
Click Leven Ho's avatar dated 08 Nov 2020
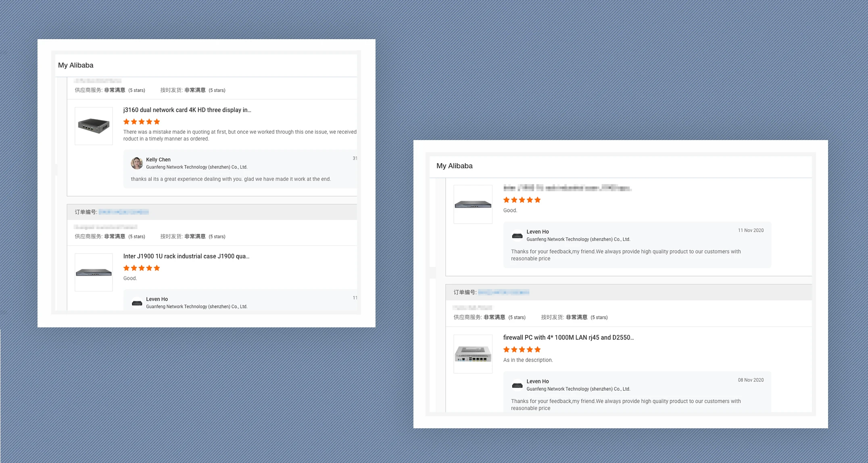517,385
